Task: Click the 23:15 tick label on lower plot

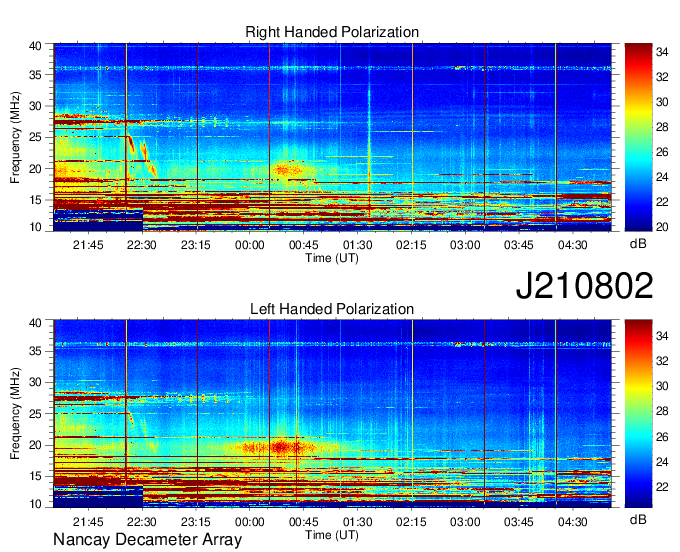Action: coord(196,522)
